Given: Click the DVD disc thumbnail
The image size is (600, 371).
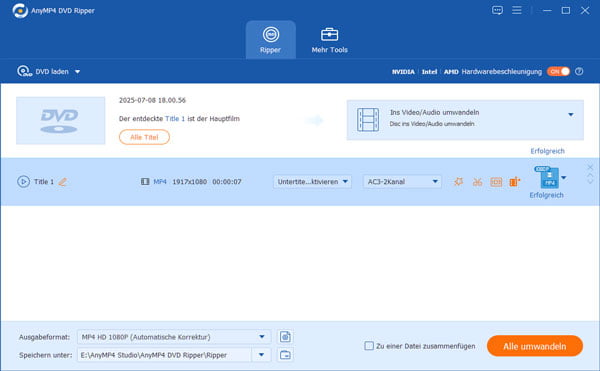Looking at the screenshot, I should 60,120.
